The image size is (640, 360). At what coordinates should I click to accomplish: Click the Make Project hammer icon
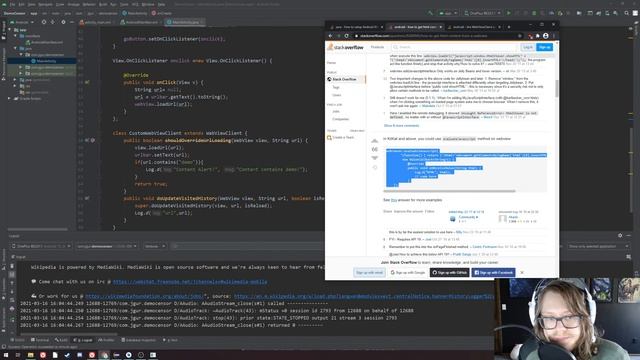point(430,13)
